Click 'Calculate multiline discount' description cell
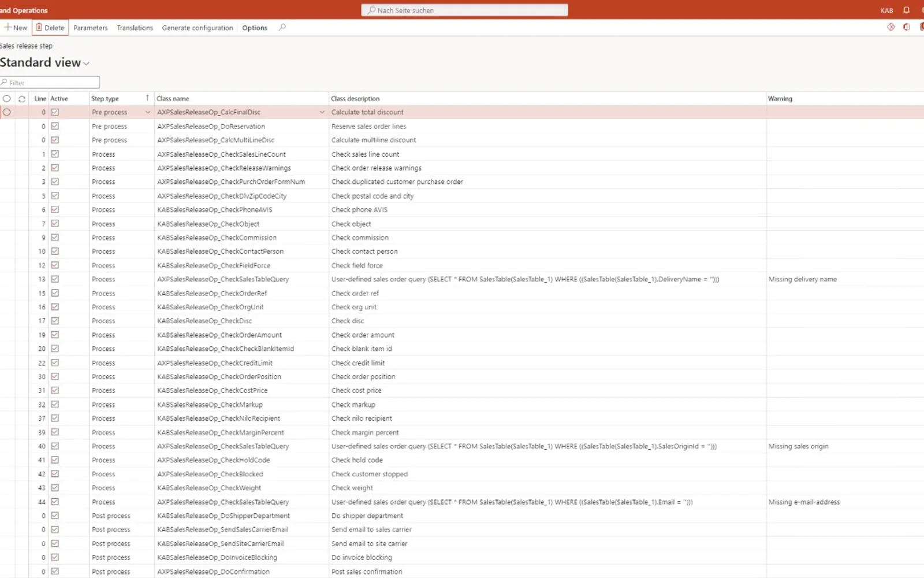The height and width of the screenshot is (578, 924). (374, 140)
